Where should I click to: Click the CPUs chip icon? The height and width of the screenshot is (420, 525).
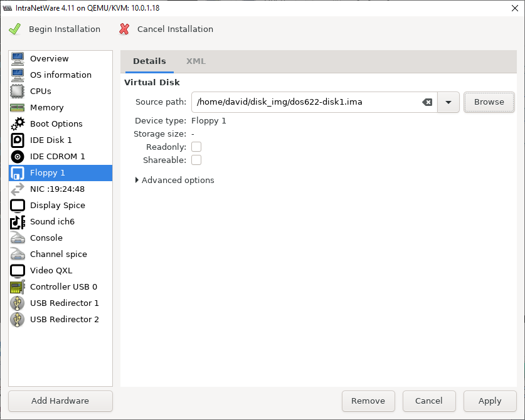(18, 92)
